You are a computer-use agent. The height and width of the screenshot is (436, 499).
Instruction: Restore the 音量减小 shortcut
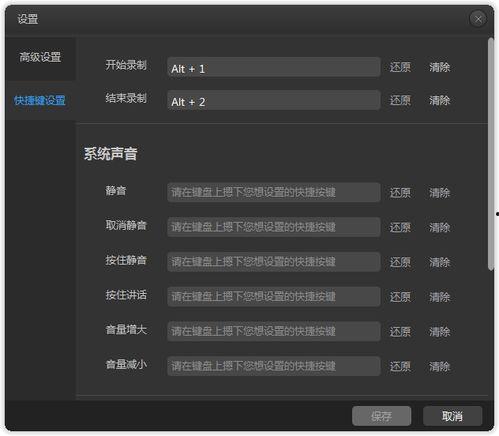[400, 367]
